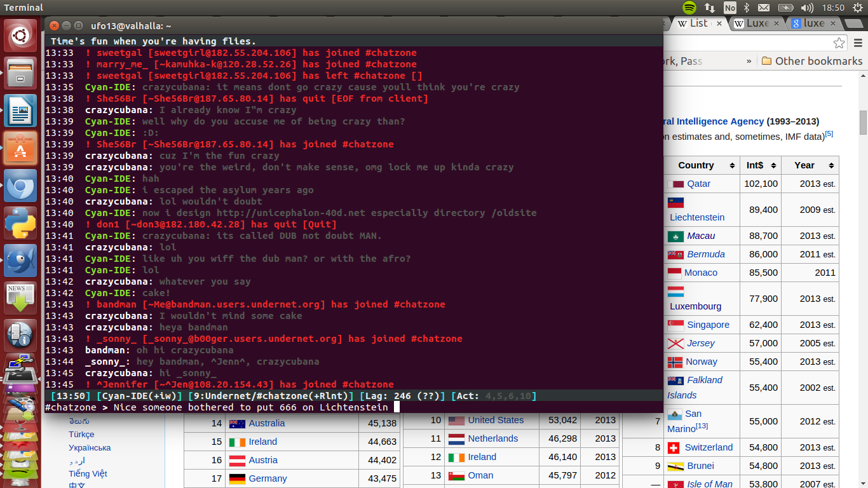Open the Other bookmarks folder

[x=811, y=61]
